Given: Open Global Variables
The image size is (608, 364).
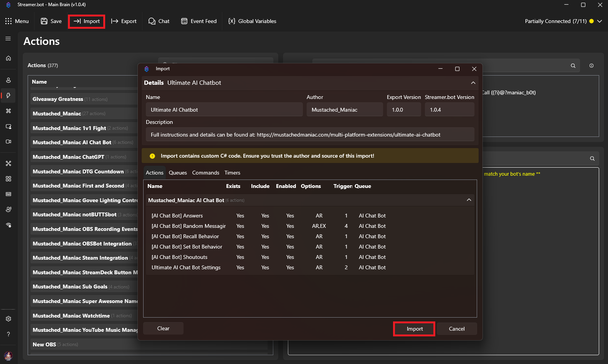Looking at the screenshot, I should [252, 21].
